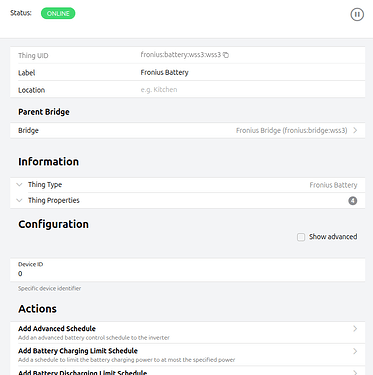Expand the Thing Properties section
The width and height of the screenshot is (373, 375).
[188, 200]
